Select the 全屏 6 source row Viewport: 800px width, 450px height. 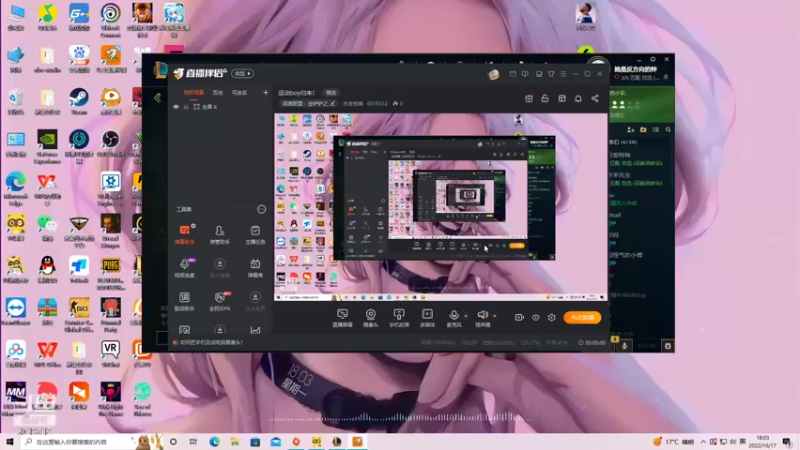tap(220, 107)
